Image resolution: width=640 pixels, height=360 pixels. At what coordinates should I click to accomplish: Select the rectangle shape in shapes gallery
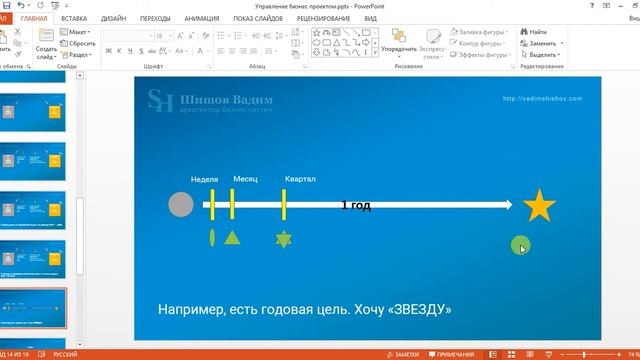coord(366,33)
